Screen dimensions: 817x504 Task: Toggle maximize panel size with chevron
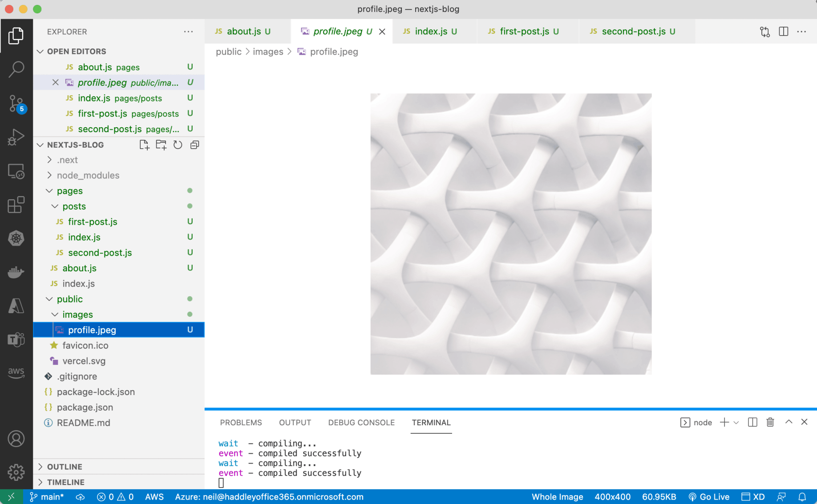point(789,422)
